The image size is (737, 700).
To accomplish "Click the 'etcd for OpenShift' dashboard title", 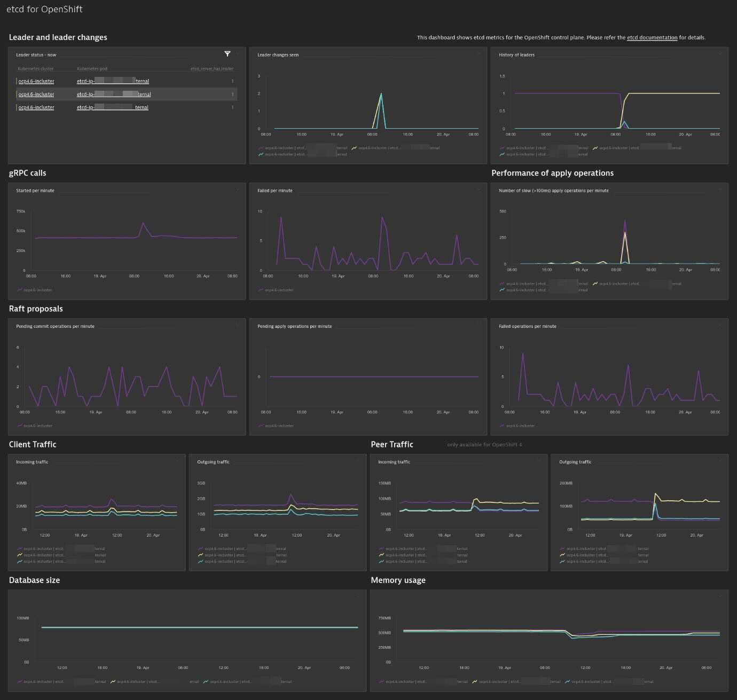I will (x=44, y=9).
